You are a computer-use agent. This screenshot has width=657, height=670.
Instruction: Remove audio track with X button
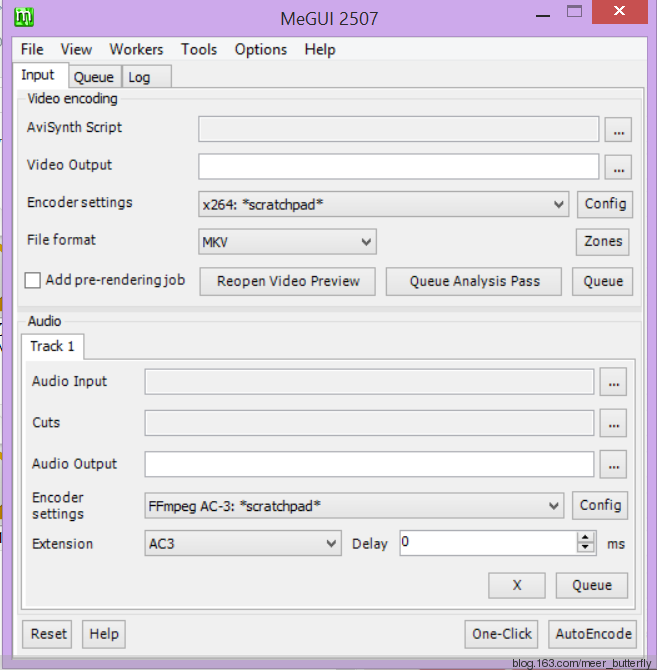[517, 585]
